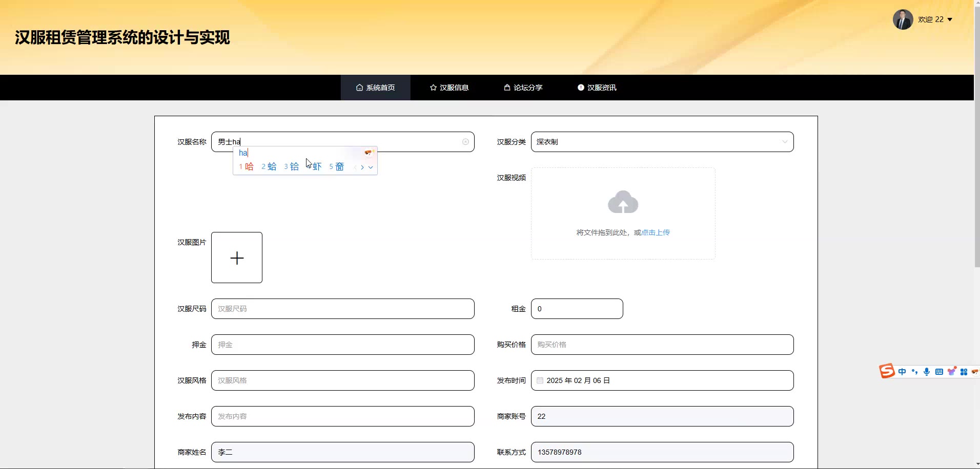This screenshot has height=469, width=980.
Task: Open Sogou toolbox grid icon
Action: tap(964, 372)
